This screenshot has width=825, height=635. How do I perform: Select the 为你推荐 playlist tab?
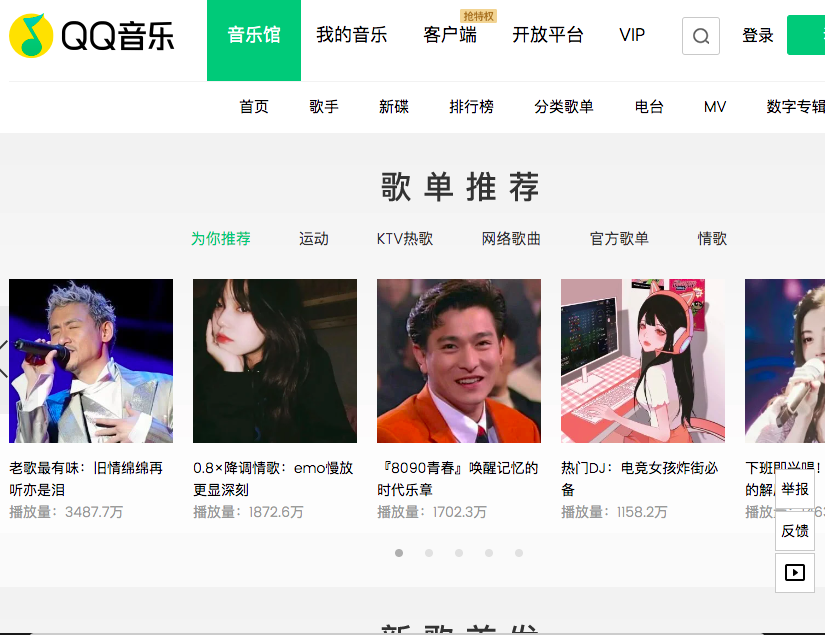click(x=220, y=239)
